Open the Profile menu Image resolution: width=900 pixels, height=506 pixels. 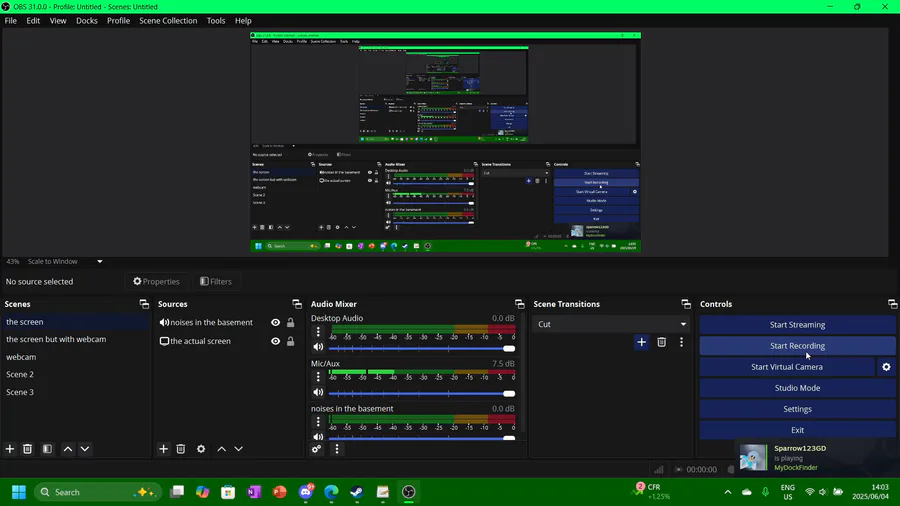point(118,21)
